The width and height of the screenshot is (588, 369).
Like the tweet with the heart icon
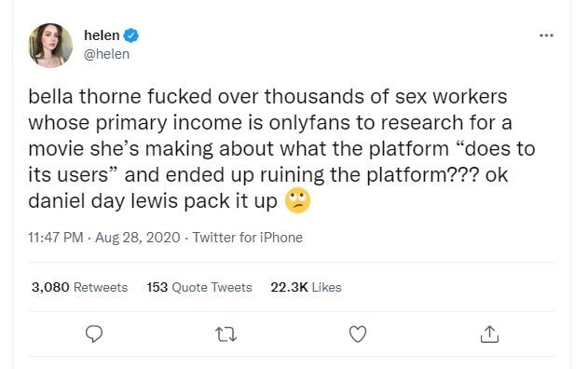click(x=358, y=335)
